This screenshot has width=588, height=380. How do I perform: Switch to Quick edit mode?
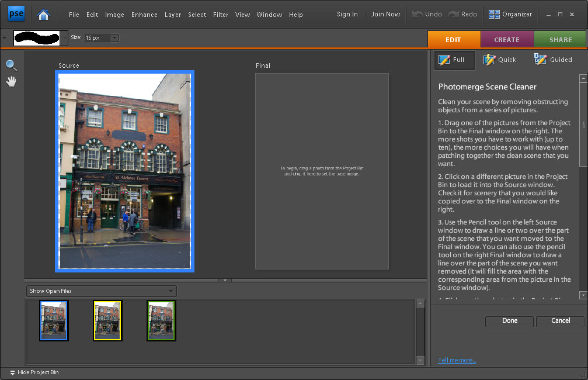499,60
